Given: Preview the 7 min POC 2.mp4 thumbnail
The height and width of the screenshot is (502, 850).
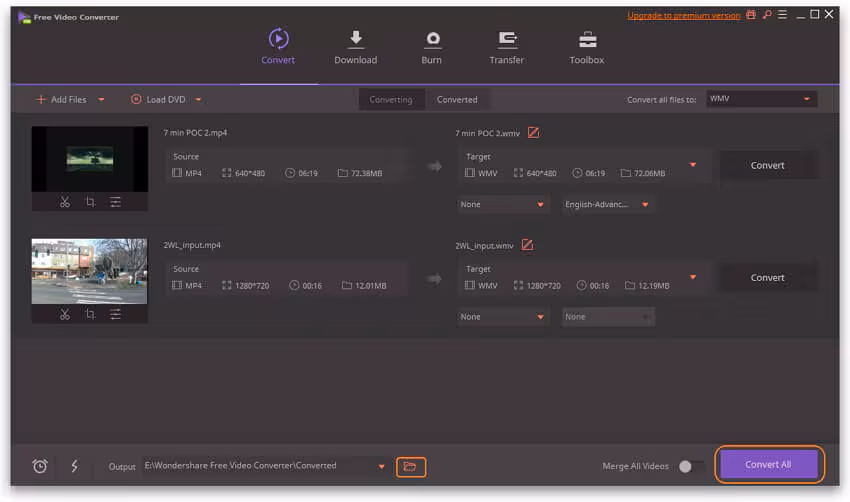Looking at the screenshot, I should click(x=90, y=159).
